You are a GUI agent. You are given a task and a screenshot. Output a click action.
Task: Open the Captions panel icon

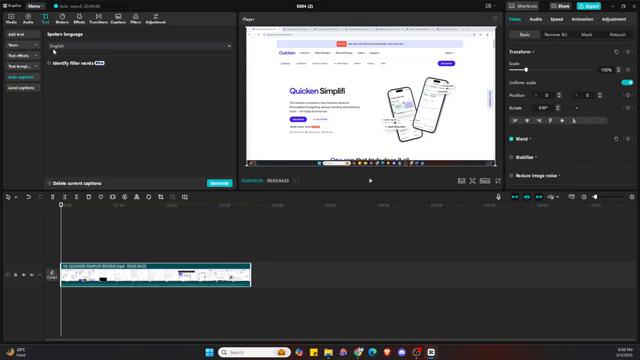point(118,18)
